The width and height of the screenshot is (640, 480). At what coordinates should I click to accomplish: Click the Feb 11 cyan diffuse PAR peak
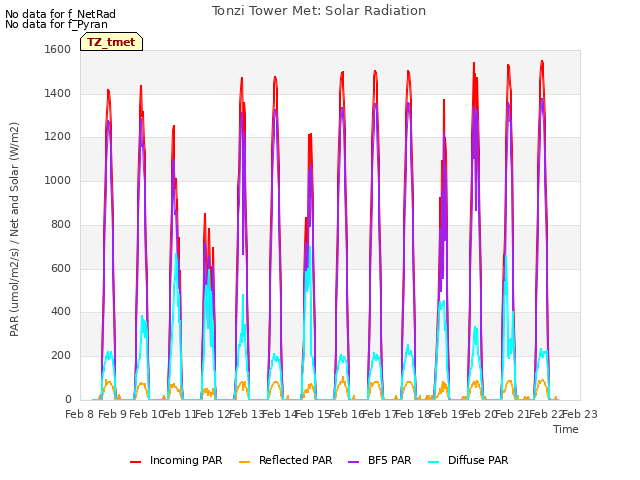pos(176,254)
